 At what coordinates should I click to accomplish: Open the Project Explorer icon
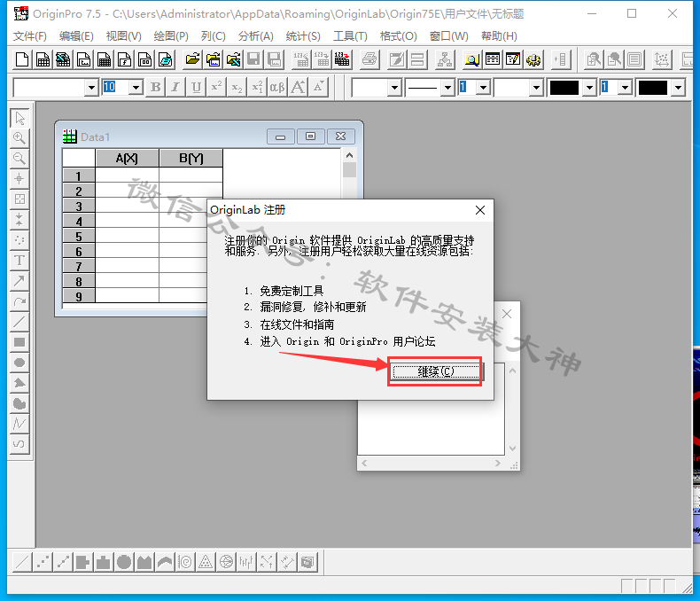(x=472, y=59)
